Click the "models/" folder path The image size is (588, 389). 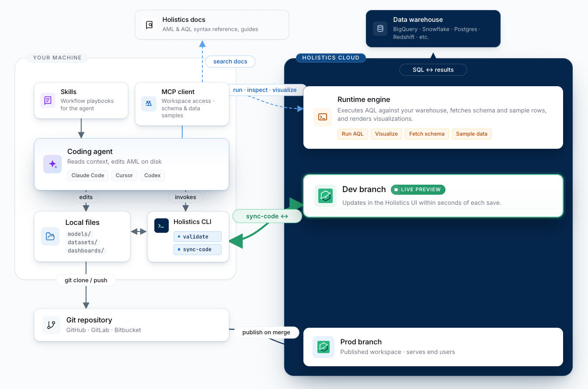[80, 234]
